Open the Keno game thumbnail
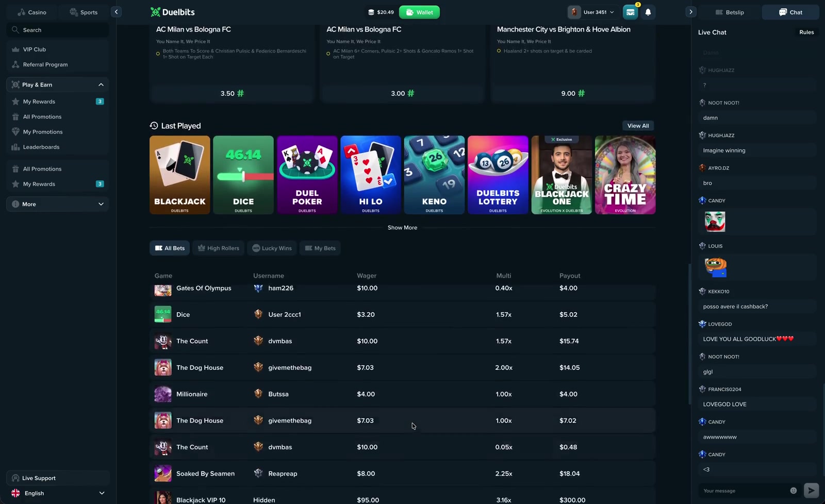 click(434, 175)
